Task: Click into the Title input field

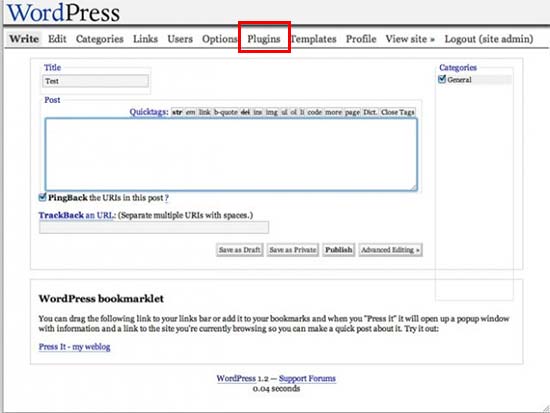Action: 95,81
